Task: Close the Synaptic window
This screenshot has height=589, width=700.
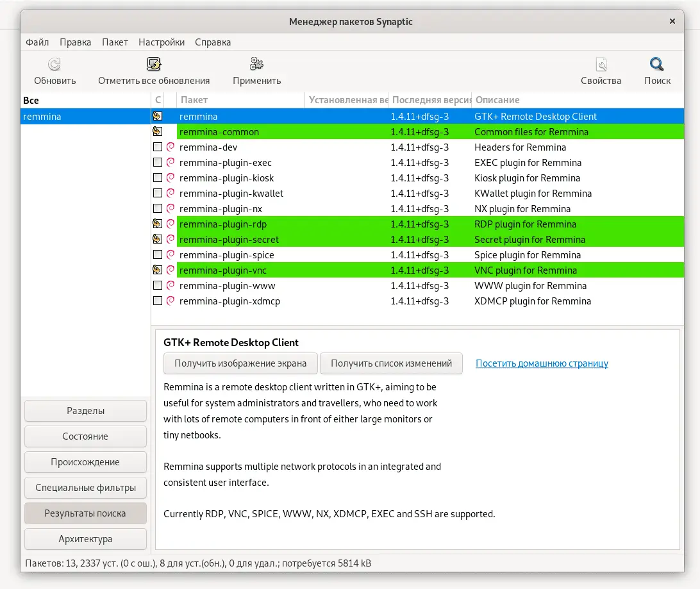Action: (x=672, y=21)
